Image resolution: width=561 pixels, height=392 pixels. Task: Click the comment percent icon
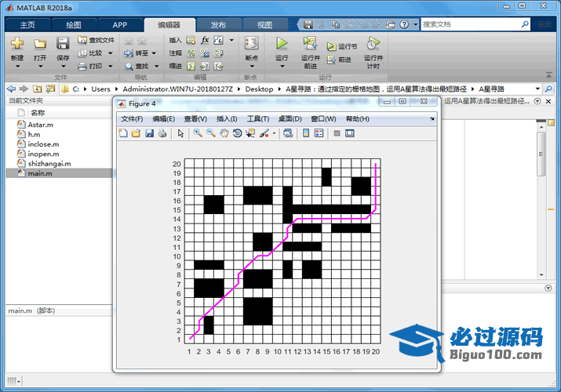point(191,53)
